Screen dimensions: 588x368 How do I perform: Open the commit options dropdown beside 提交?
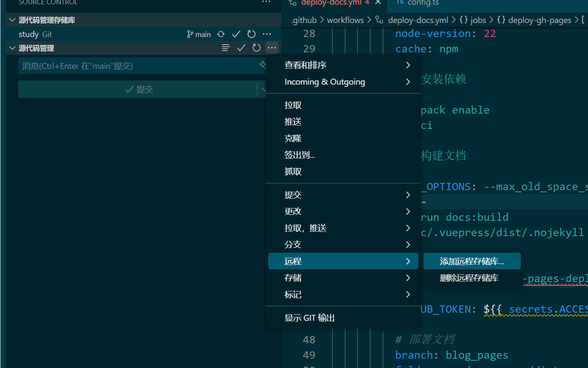point(264,89)
